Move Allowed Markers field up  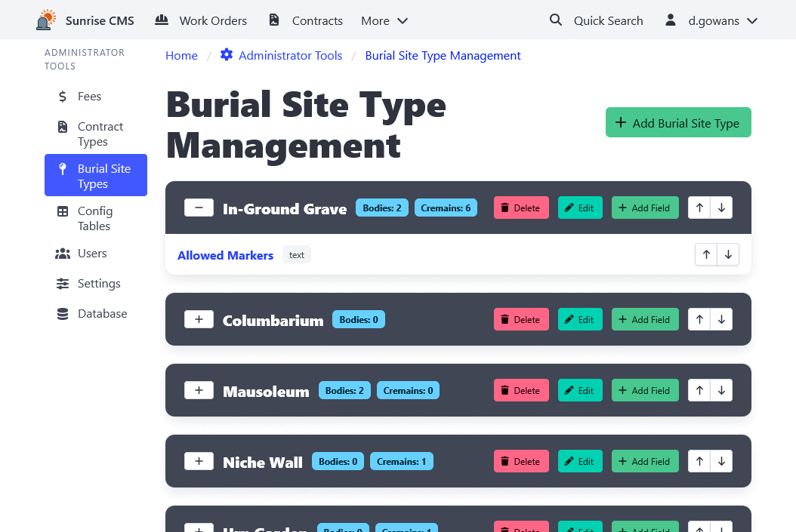pyautogui.click(x=706, y=254)
